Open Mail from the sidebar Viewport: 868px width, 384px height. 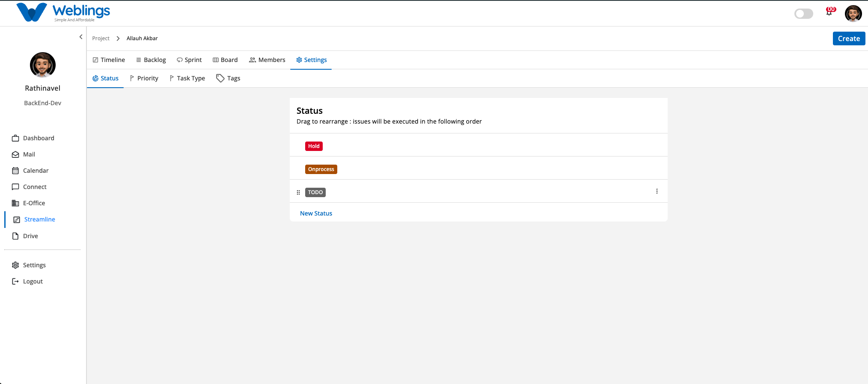[x=24, y=154]
